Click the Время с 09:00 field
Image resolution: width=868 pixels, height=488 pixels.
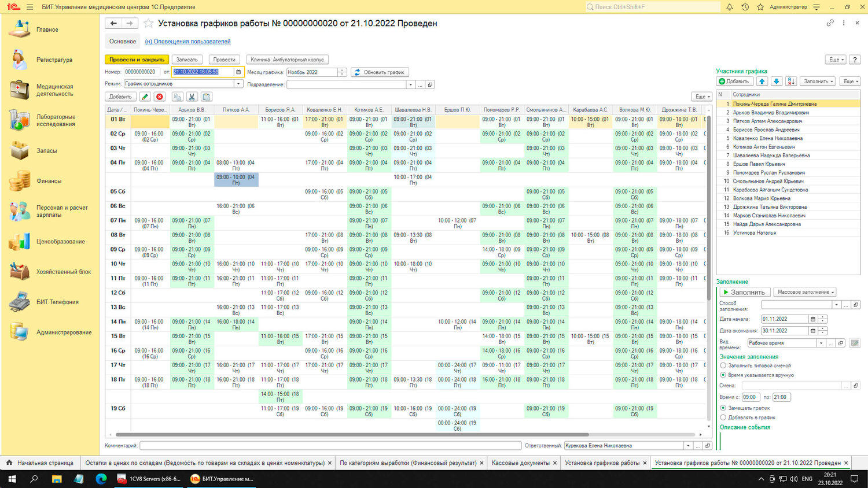tap(751, 397)
